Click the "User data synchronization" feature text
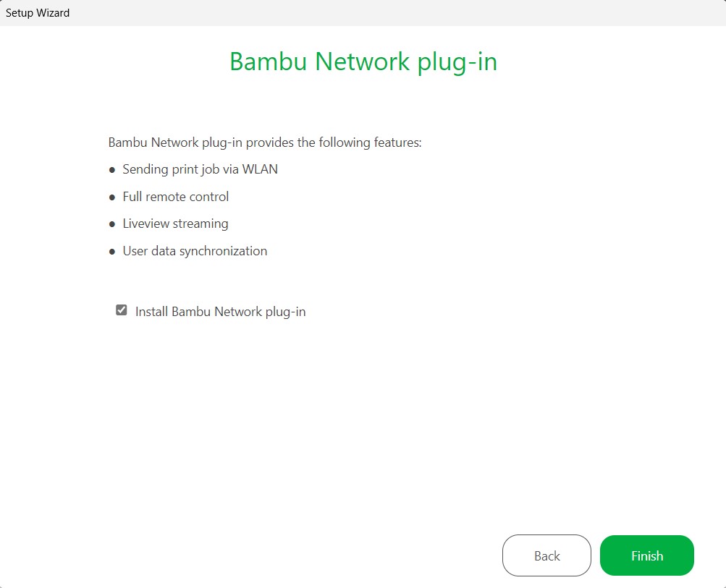Screen dimensions: 726x588 pyautogui.click(x=195, y=251)
